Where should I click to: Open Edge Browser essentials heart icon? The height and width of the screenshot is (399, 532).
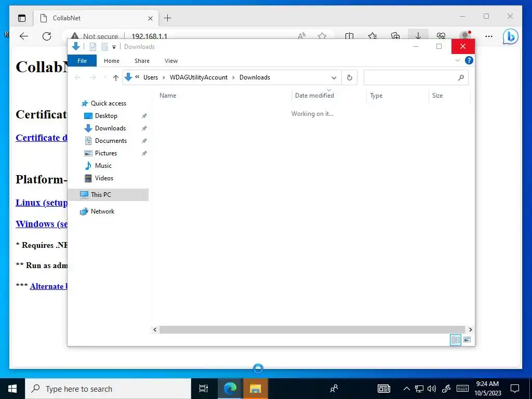pyautogui.click(x=441, y=36)
